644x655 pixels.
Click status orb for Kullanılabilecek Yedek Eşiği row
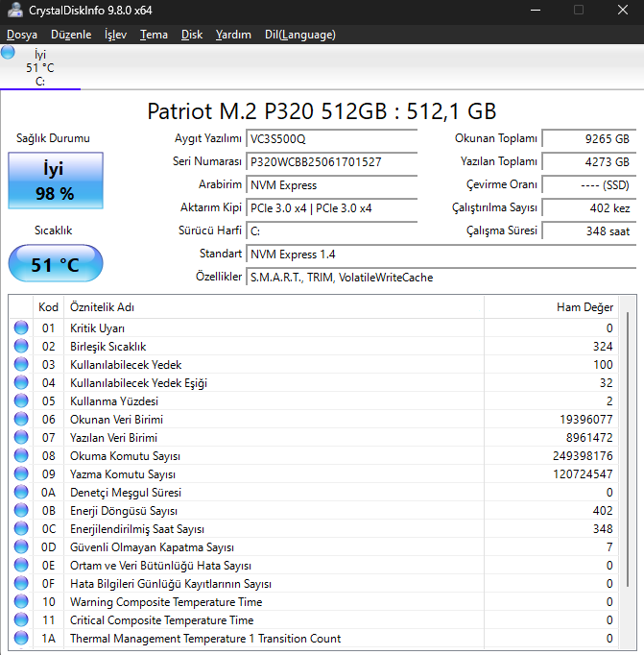(21, 382)
